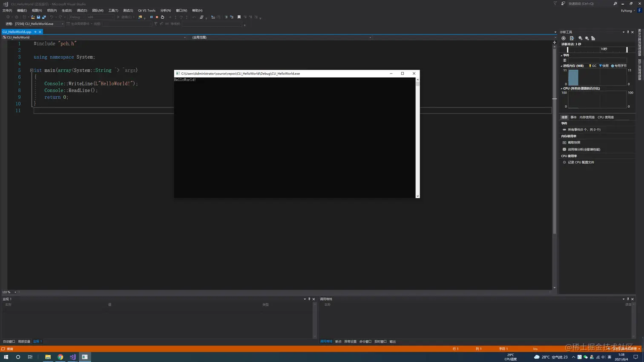Click Visual Studio icon in taskbar
Screen dimensions: 644x362
tap(72, 357)
